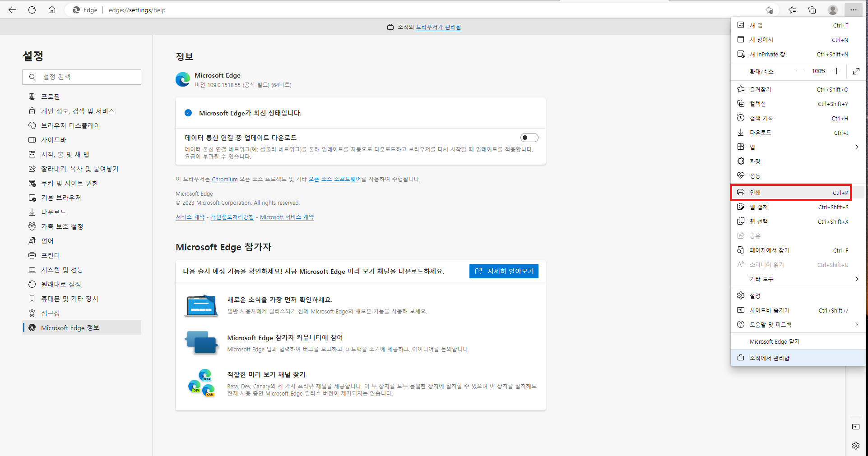This screenshot has height=456, width=868.
Task: Click the three-dot Settings and more button
Action: coord(853,10)
